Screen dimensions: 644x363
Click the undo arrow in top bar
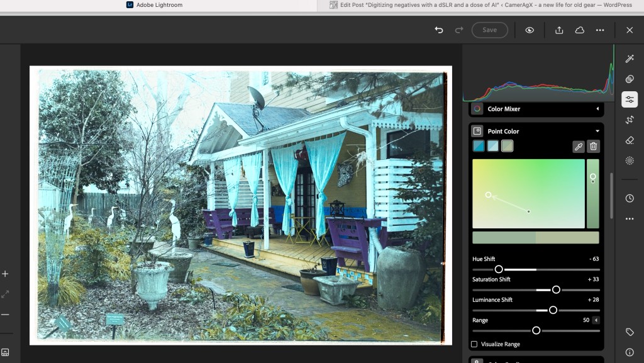point(439,30)
